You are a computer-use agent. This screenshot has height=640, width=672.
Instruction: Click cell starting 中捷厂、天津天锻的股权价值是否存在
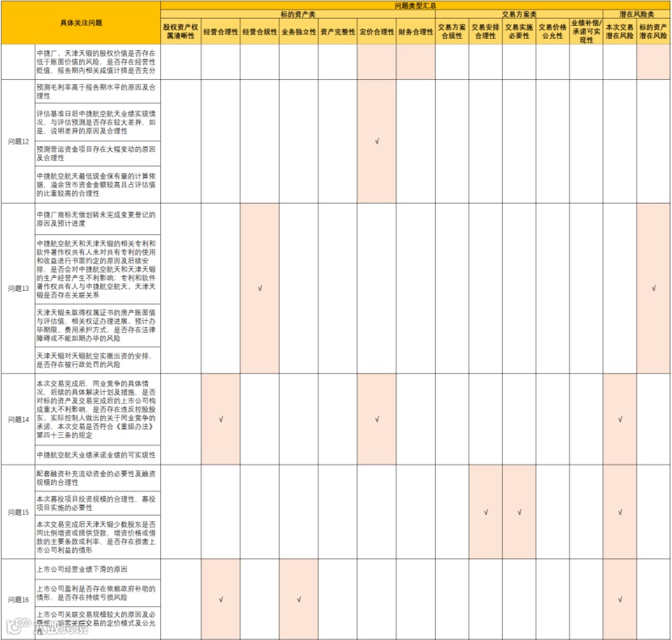click(x=98, y=61)
